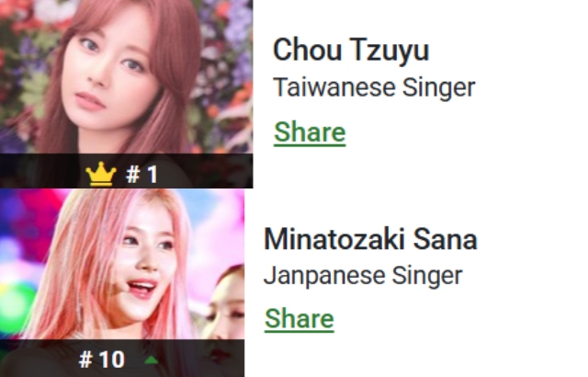
Task: Click the green up-arrow trend icon
Action: pos(151,360)
